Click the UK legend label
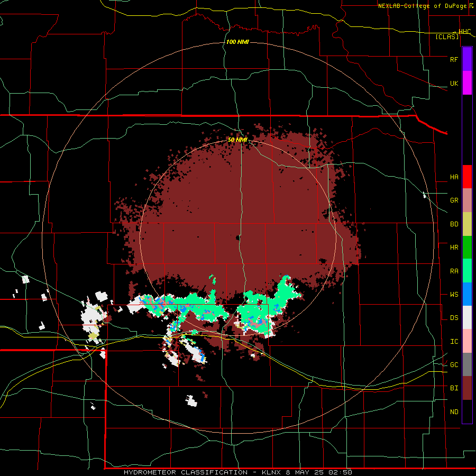This screenshot has height=476, width=476. [454, 83]
